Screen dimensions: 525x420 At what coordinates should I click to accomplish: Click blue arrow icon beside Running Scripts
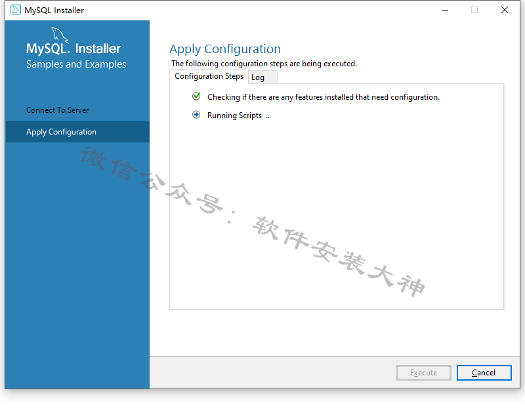coord(196,115)
